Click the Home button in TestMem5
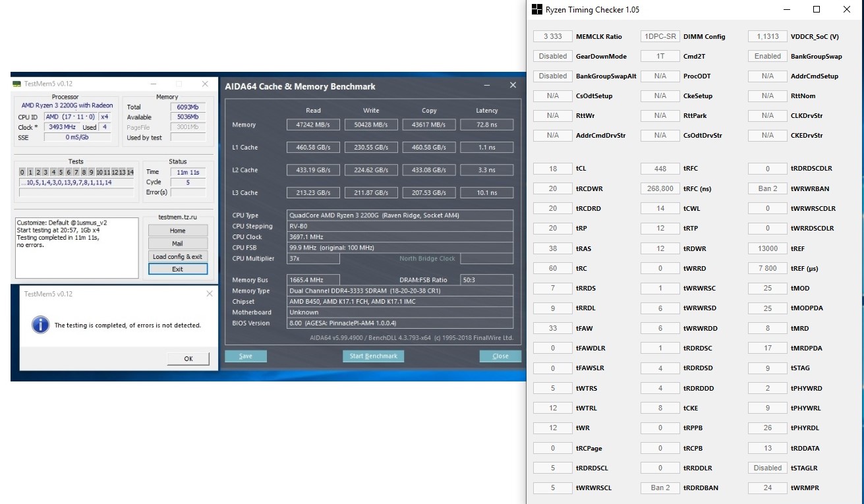The width and height of the screenshot is (864, 504). [x=177, y=231]
